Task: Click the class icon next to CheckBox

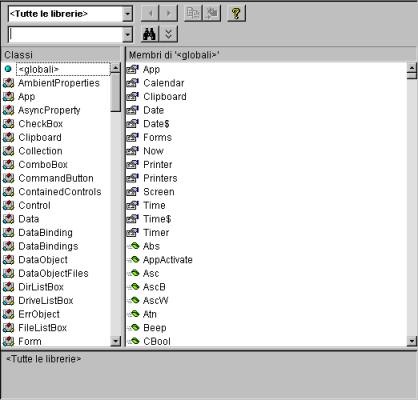Action: pyautogui.click(x=9, y=124)
